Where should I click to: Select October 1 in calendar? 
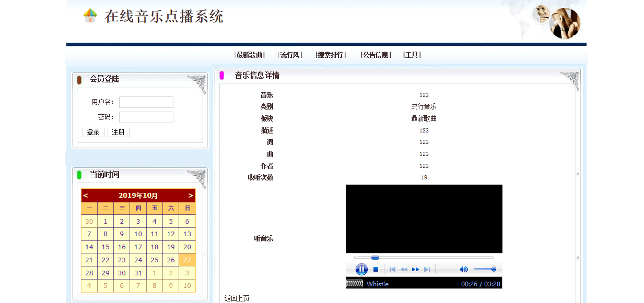pyautogui.click(x=106, y=221)
